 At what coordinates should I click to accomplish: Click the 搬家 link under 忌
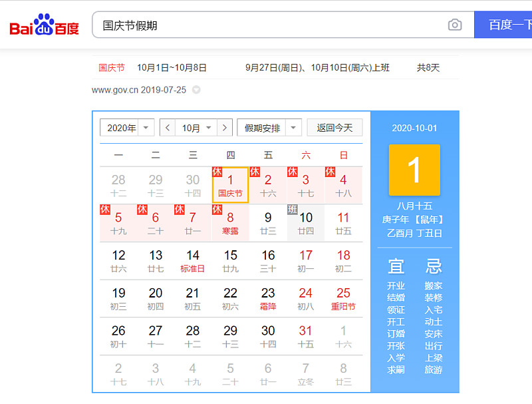point(433,286)
